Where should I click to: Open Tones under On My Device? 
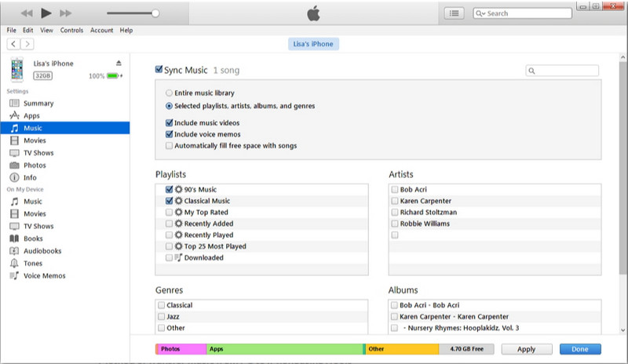pyautogui.click(x=65, y=264)
